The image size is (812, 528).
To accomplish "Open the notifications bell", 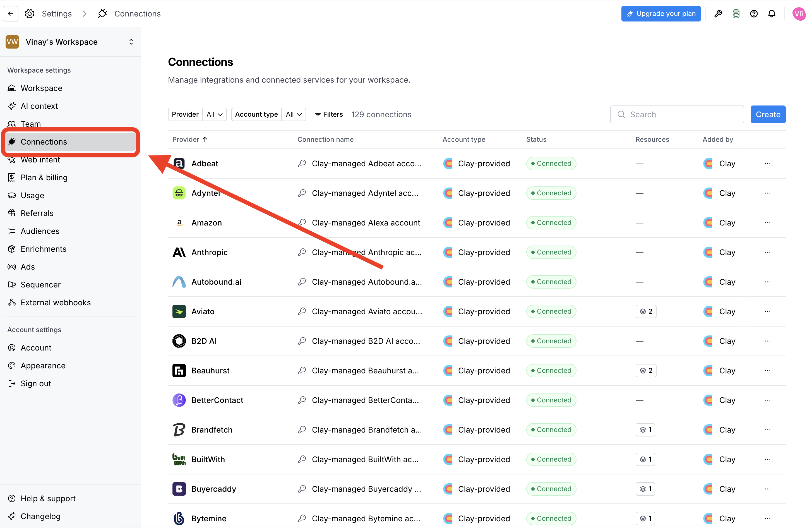I will click(772, 14).
